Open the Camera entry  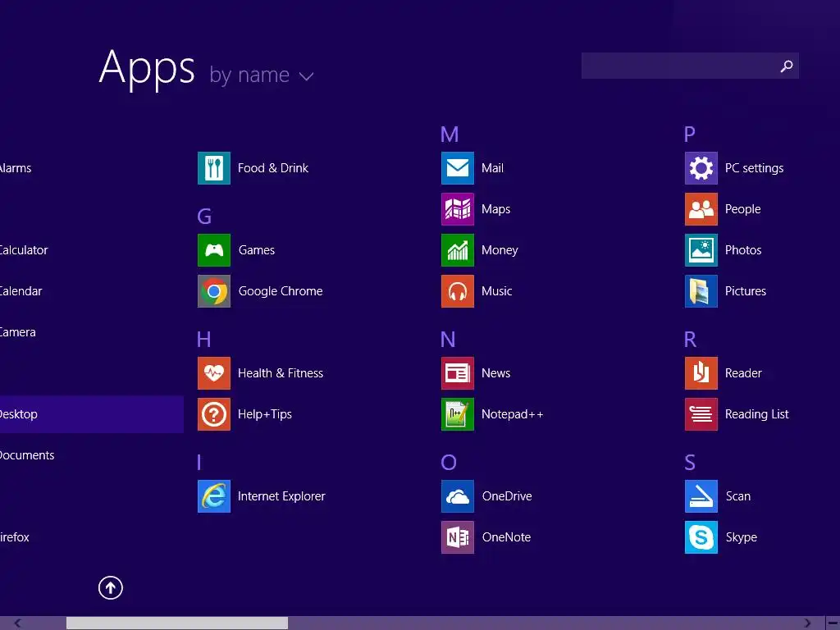[18, 332]
